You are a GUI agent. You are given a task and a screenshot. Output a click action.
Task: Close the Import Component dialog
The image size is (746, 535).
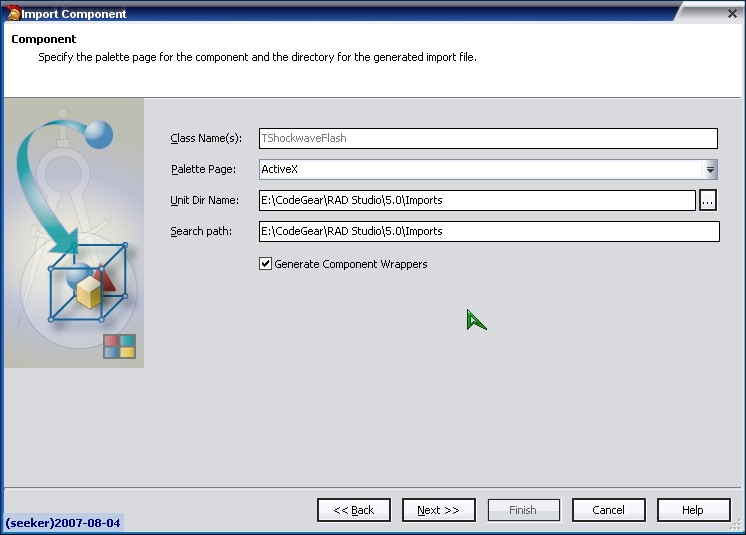pos(733,14)
